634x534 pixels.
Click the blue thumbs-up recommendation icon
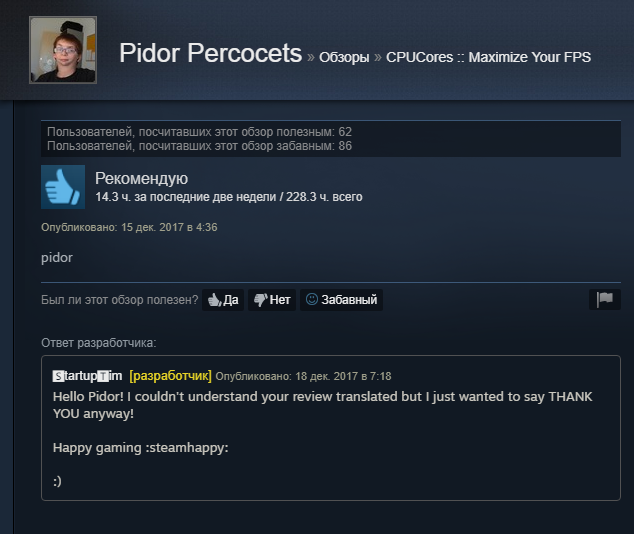[63, 187]
